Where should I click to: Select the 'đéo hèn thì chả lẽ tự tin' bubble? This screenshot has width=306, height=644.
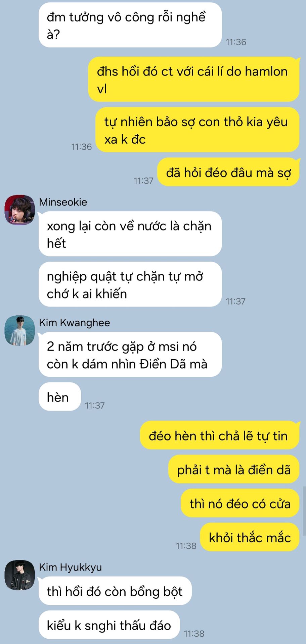(x=219, y=435)
